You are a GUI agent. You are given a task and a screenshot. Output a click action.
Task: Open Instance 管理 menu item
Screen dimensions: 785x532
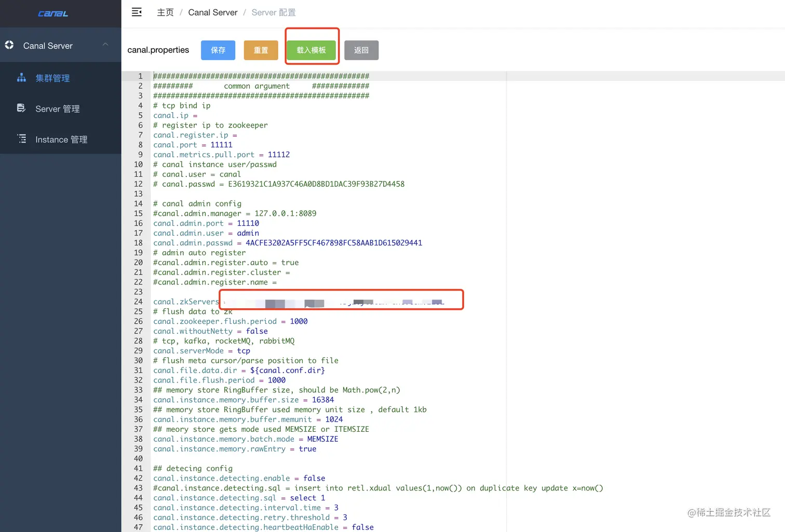click(x=61, y=139)
